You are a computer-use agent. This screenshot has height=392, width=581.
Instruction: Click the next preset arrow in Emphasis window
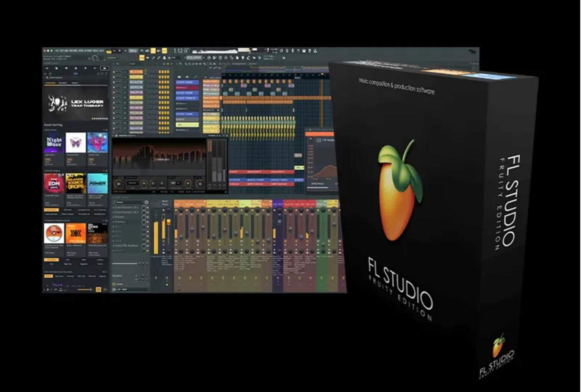[220, 136]
